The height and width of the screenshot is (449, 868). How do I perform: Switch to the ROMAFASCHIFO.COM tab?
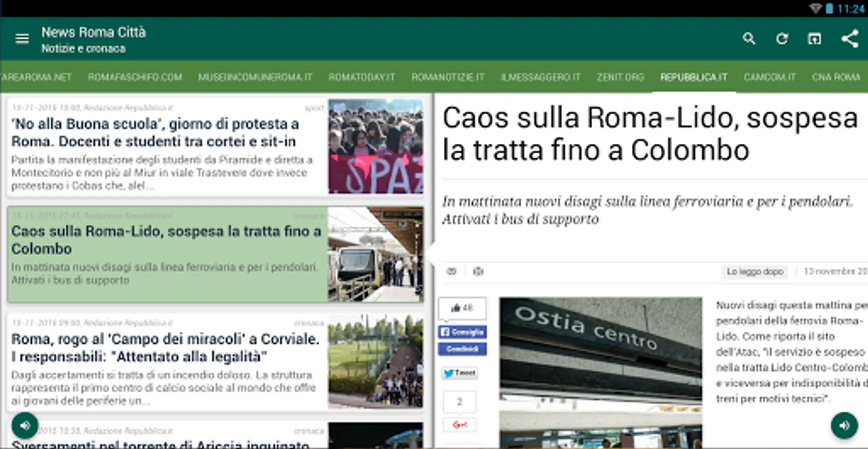point(135,77)
